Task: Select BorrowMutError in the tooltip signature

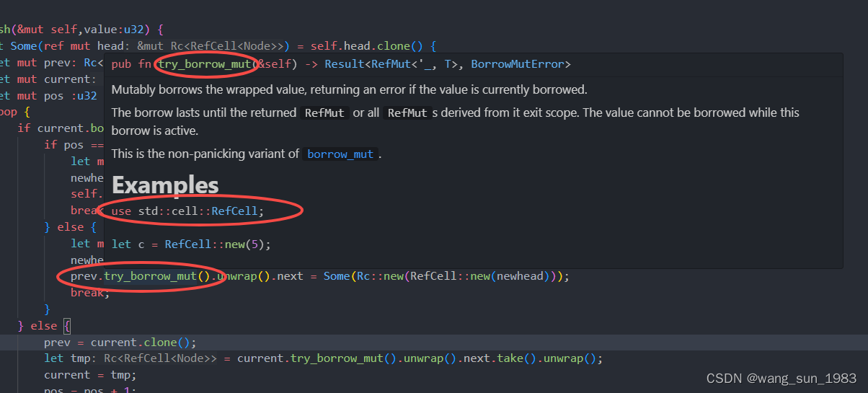Action: [517, 64]
